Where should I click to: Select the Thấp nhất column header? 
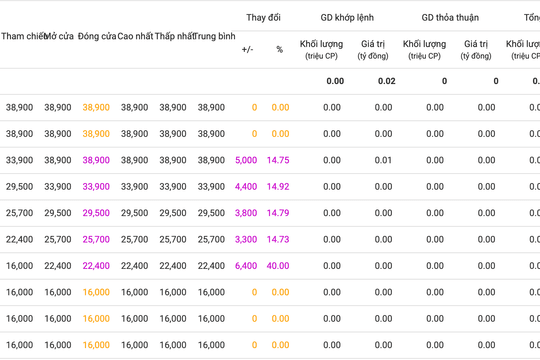174,36
